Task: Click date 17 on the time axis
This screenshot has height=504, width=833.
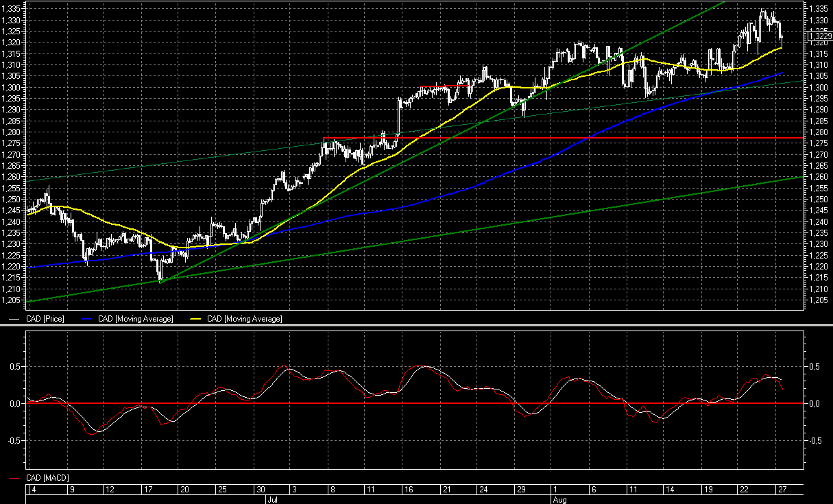Action: tap(147, 490)
